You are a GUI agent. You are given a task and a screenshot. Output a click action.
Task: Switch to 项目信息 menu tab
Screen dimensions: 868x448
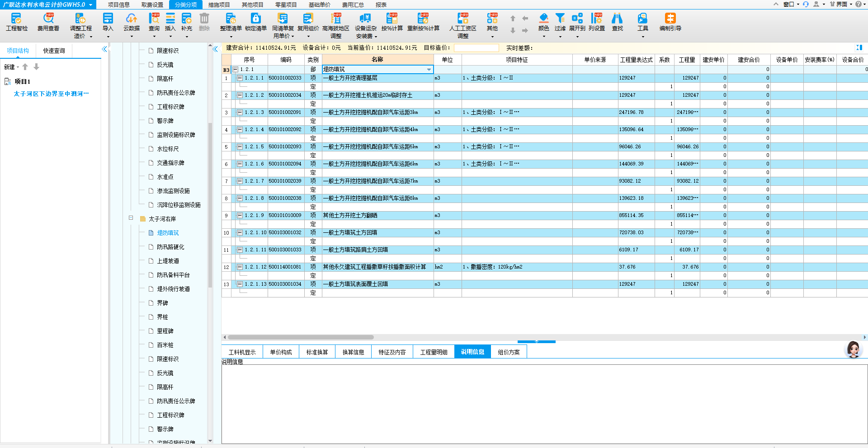119,5
